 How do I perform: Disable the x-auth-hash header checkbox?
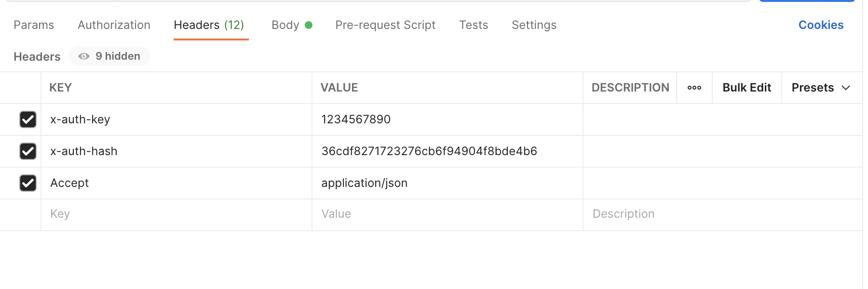28,151
